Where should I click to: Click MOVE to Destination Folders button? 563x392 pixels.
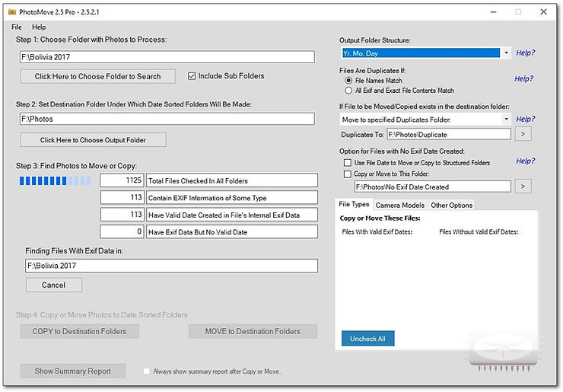(253, 331)
